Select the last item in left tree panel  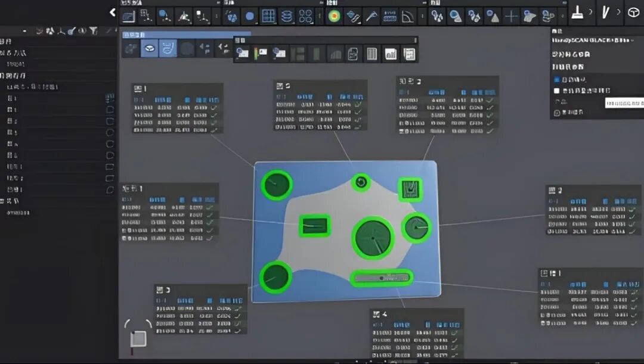[x=18, y=213]
